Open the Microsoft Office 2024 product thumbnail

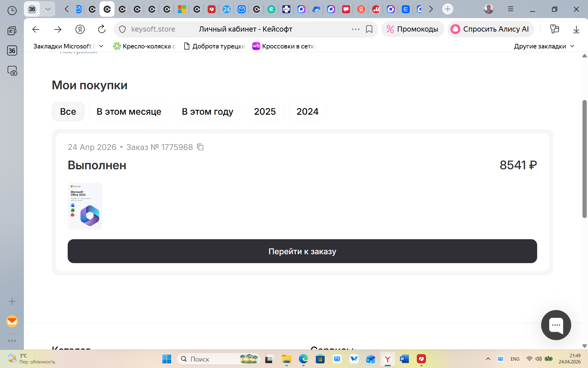click(x=85, y=206)
